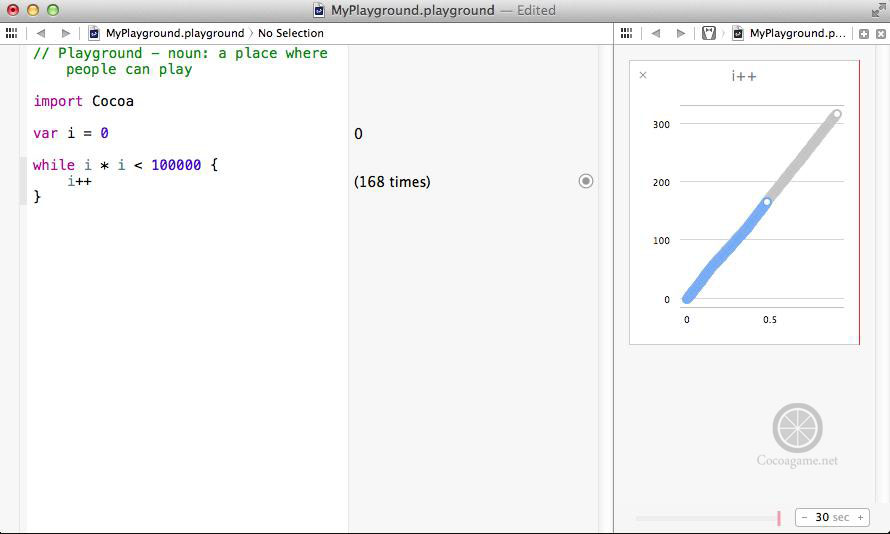Decrease the 30 sec timeline duration
The height and width of the screenshot is (534, 890).
coord(805,517)
